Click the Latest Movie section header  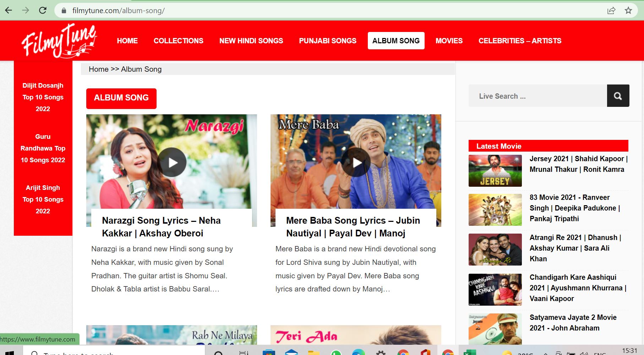point(549,146)
